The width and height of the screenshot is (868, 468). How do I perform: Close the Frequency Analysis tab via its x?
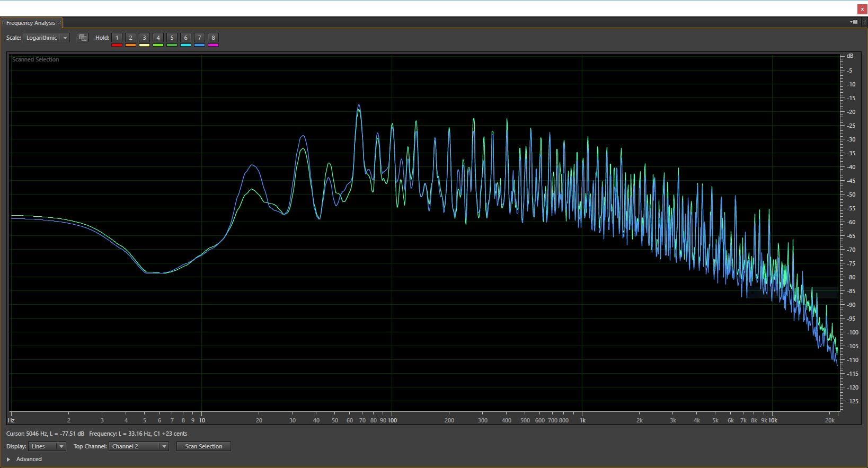pos(59,23)
